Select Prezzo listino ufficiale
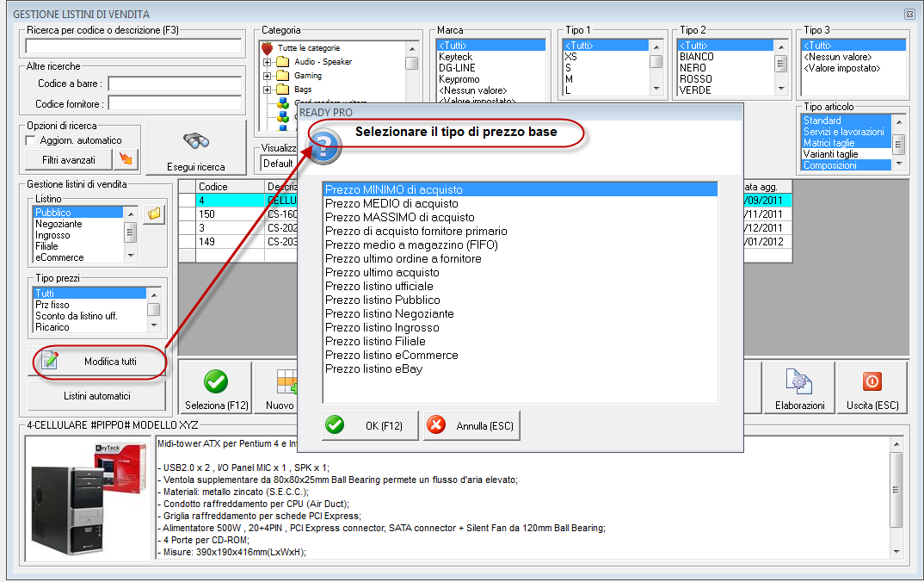This screenshot has height=582, width=924. coord(521,286)
